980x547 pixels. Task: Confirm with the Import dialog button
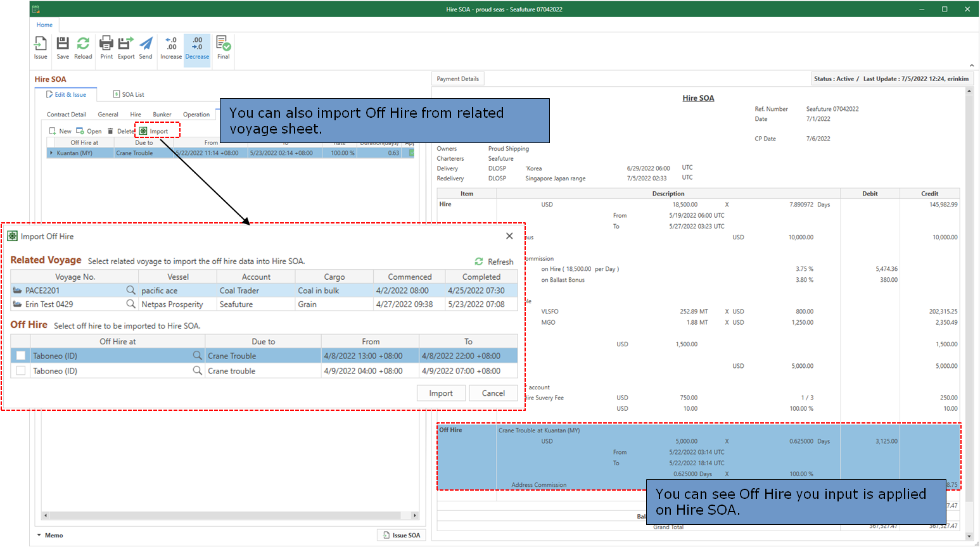pyautogui.click(x=441, y=393)
